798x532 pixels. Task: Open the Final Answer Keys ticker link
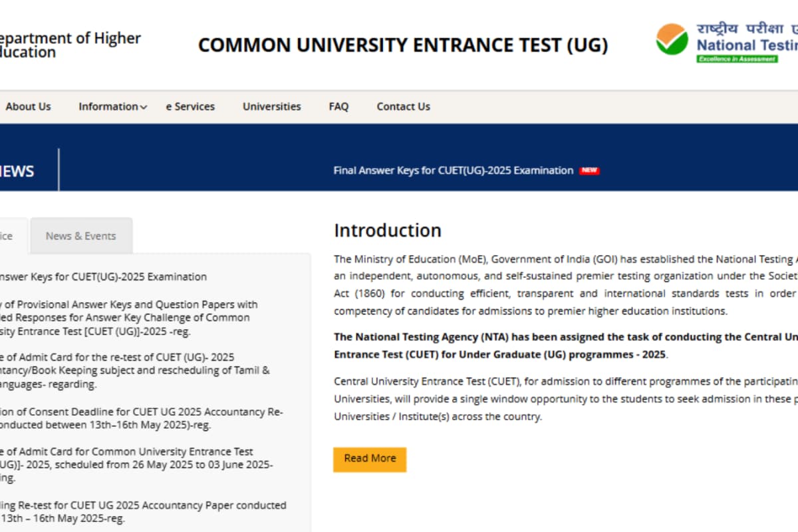click(x=454, y=171)
